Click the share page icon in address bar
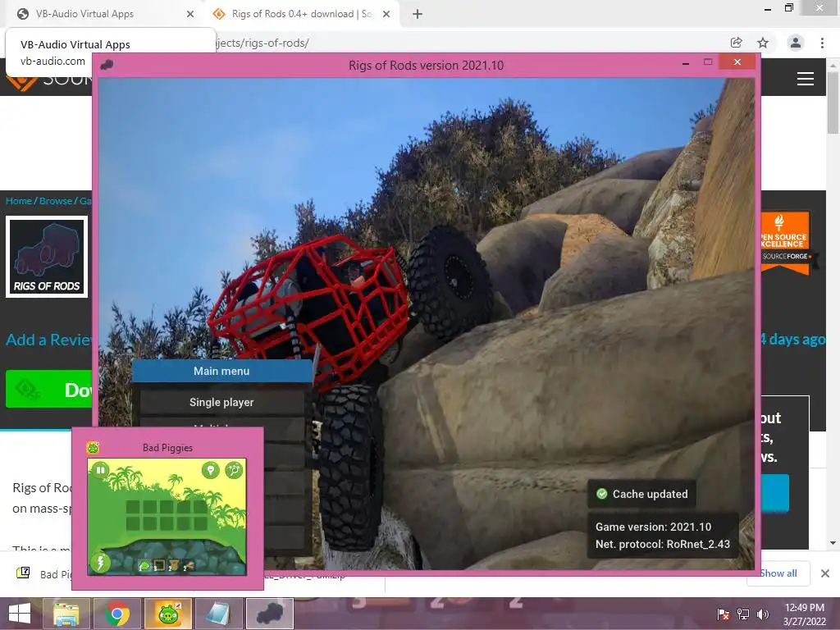Screen dimensions: 840x630 [737, 43]
